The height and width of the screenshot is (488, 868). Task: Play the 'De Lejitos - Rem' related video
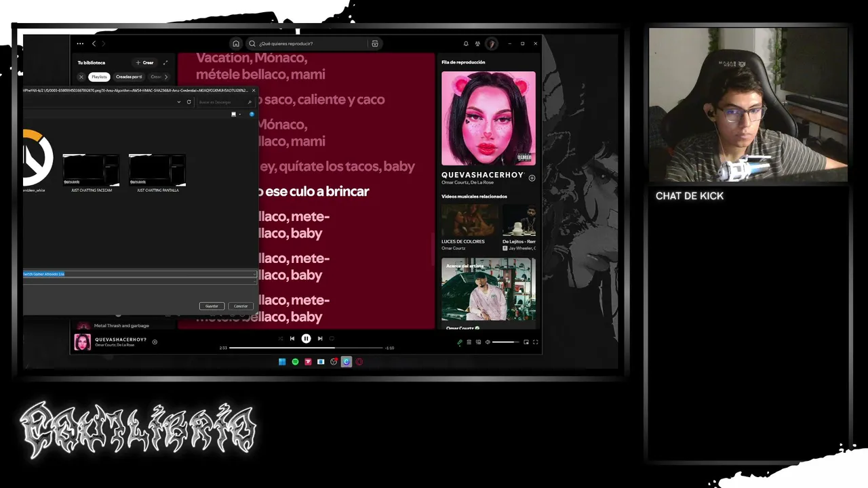[519, 220]
